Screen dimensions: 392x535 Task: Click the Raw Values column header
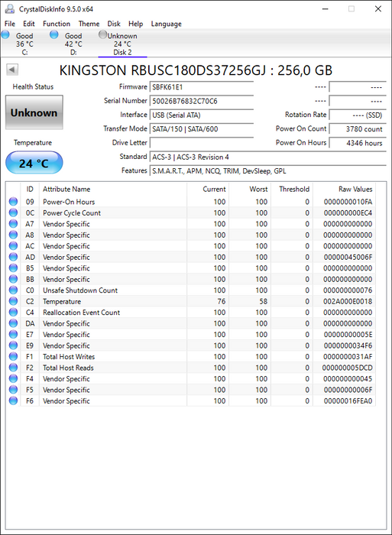[x=344, y=189]
